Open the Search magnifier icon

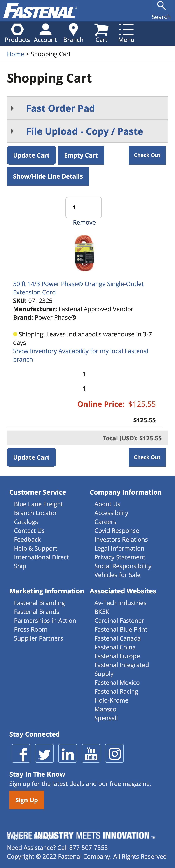pos(161,6)
